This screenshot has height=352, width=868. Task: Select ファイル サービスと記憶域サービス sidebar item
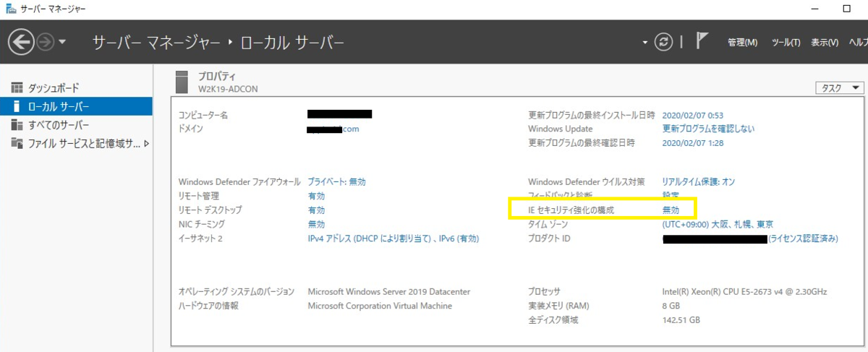click(76, 143)
